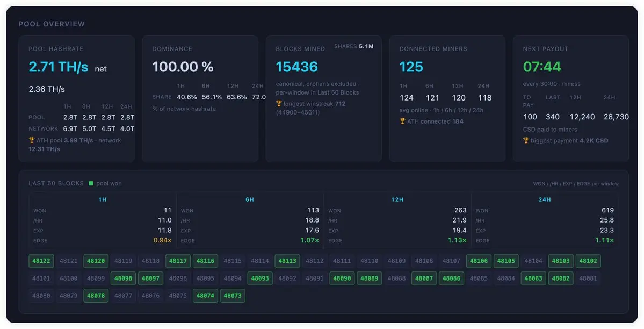Click the 40.6% share value
Image resolution: width=644 pixels, height=329 pixels.
pyautogui.click(x=187, y=97)
